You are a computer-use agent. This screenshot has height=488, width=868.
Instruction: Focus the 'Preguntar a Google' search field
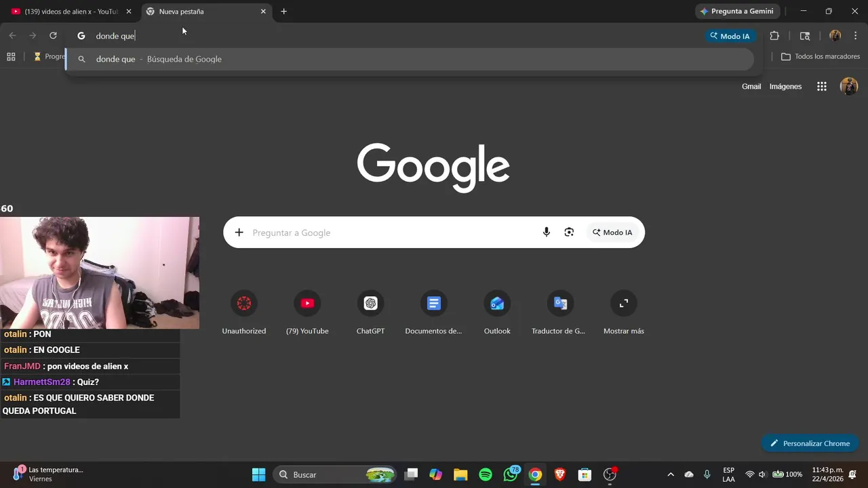(x=393, y=232)
